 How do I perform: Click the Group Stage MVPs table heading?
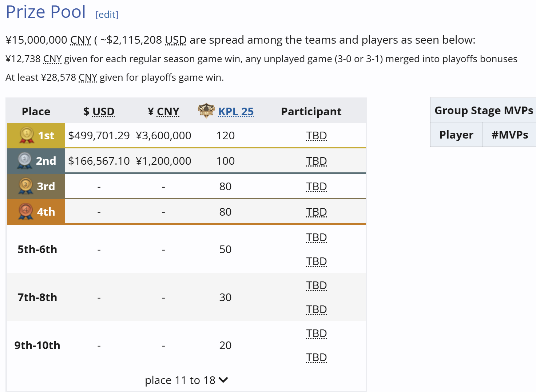click(484, 110)
